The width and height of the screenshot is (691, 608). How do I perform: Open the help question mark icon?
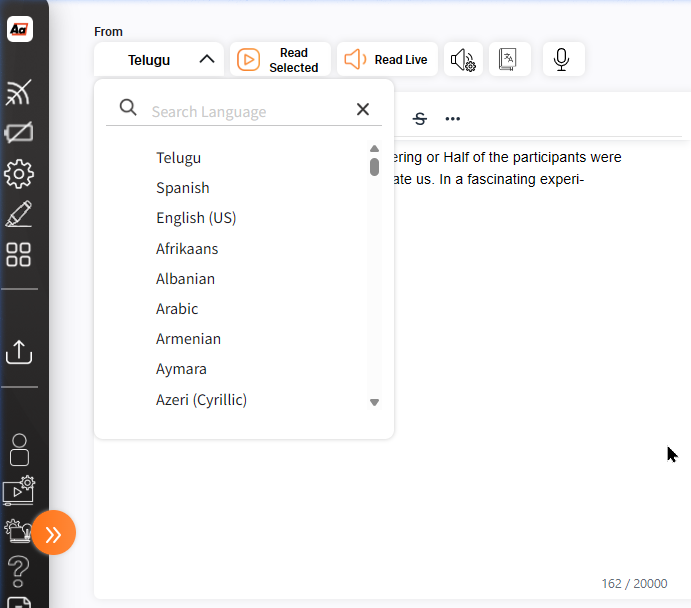coord(19,570)
